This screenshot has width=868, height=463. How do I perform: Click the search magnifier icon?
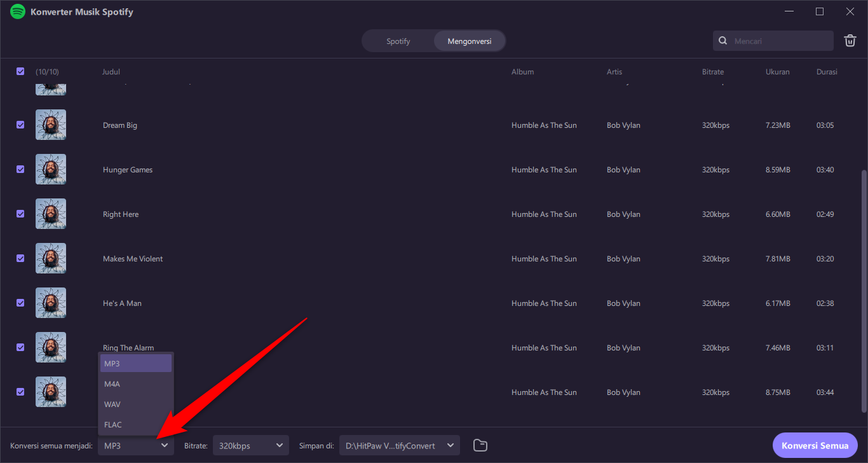point(722,41)
